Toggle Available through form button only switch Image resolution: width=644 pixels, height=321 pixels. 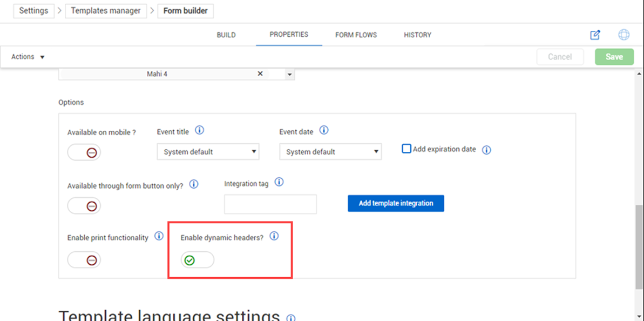coord(84,205)
